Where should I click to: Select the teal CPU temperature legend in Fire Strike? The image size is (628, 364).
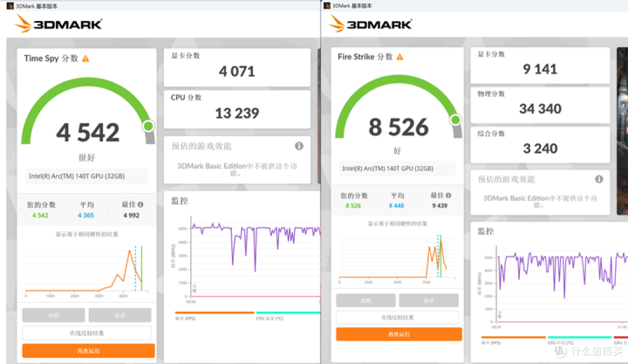coord(580,337)
